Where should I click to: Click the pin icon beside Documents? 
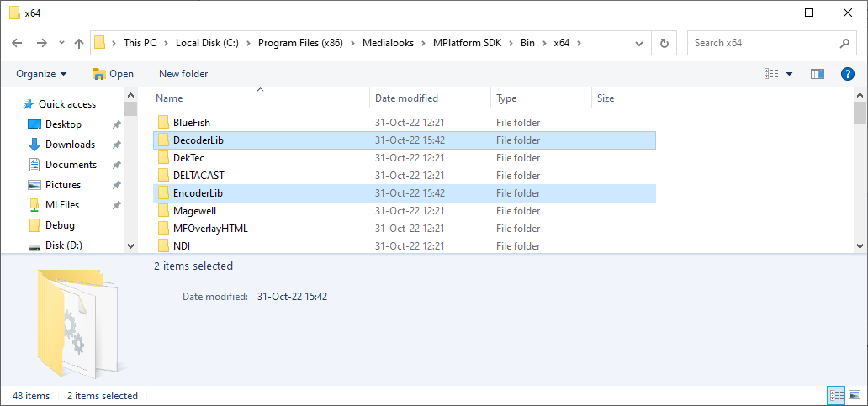coord(116,166)
